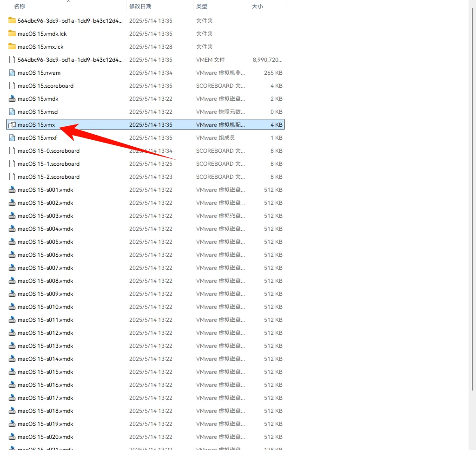Image resolution: width=476 pixels, height=450 pixels.
Task: Select the macOS 15-2.scoreboard file icon
Action: point(12,177)
